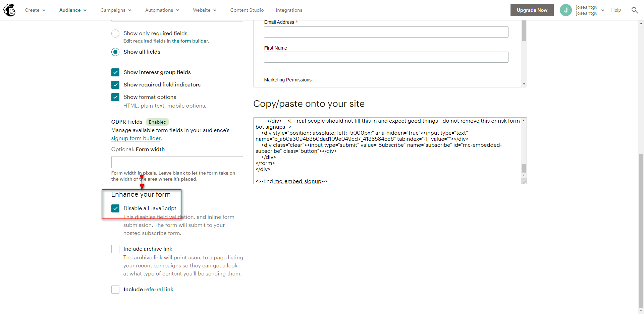
Task: Enable Include archive link checkbox
Action: coord(115,249)
